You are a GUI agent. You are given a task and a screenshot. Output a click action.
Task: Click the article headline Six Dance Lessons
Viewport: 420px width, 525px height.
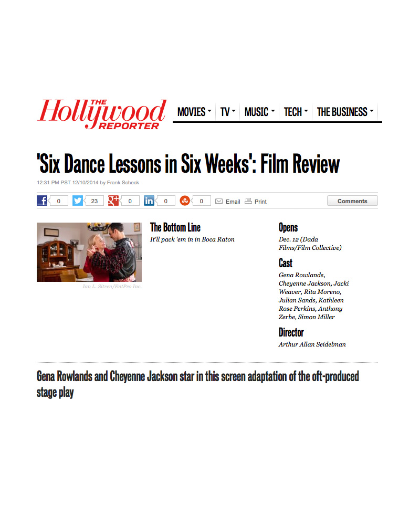188,164
